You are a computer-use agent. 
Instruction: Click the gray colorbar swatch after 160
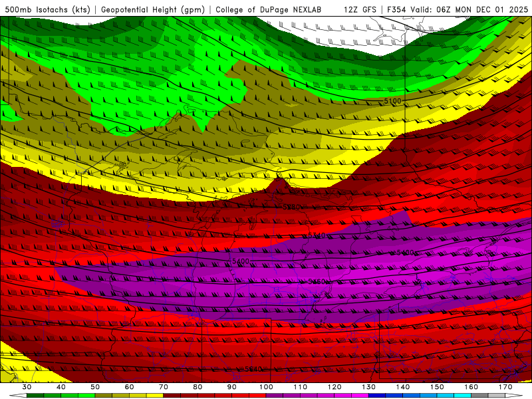coord(479,396)
